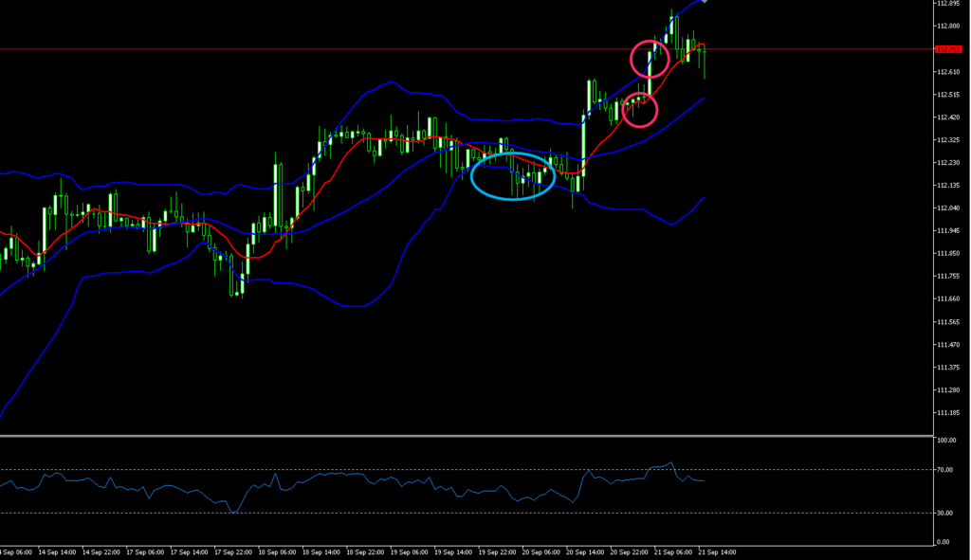Click the 19 Sep 14:00 time label
The width and height of the screenshot is (971, 560).
[x=452, y=552]
